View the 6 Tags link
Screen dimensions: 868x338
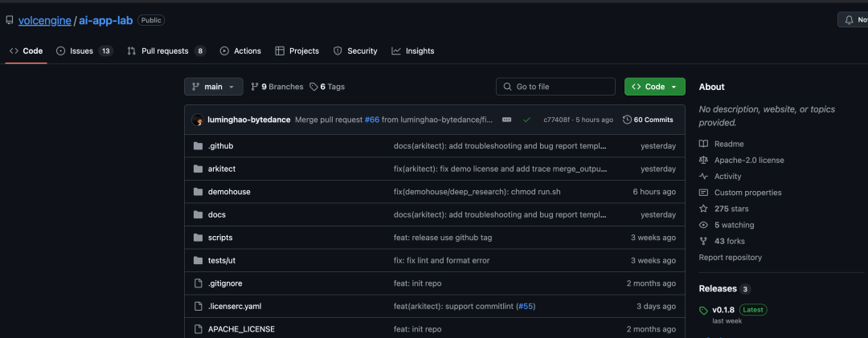327,87
